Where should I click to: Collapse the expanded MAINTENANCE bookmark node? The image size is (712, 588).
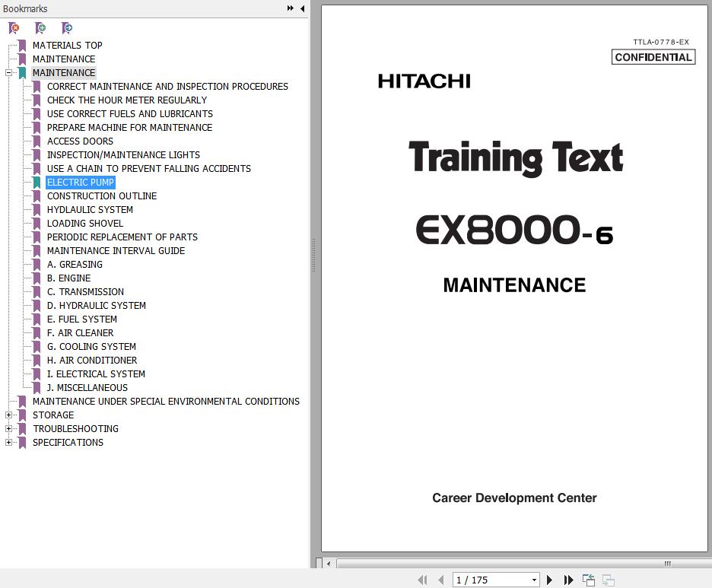8,73
